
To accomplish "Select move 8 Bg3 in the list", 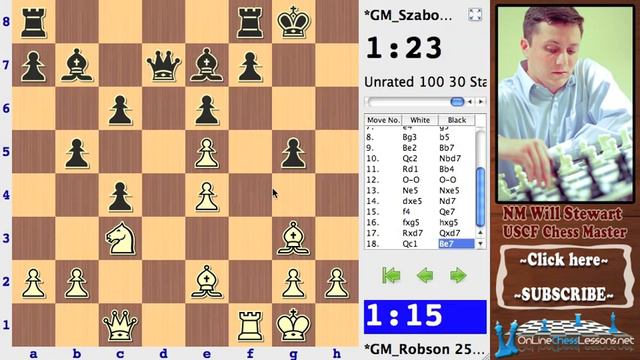I will click(409, 137).
